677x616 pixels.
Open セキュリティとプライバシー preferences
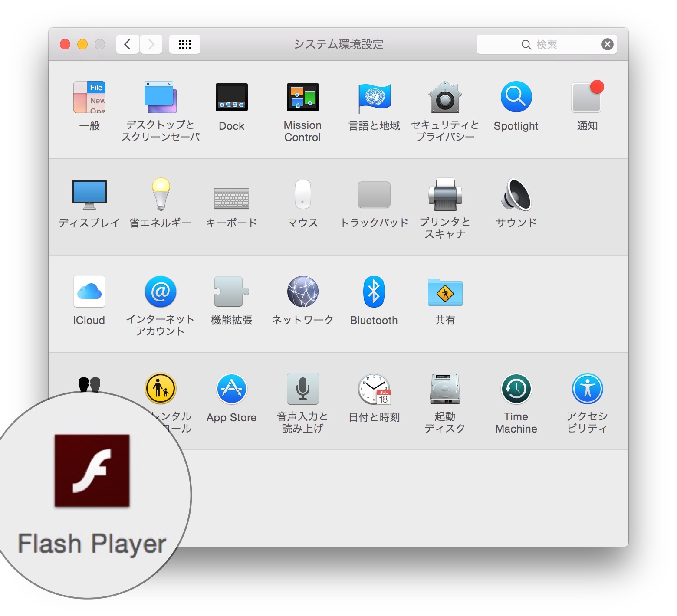445,98
